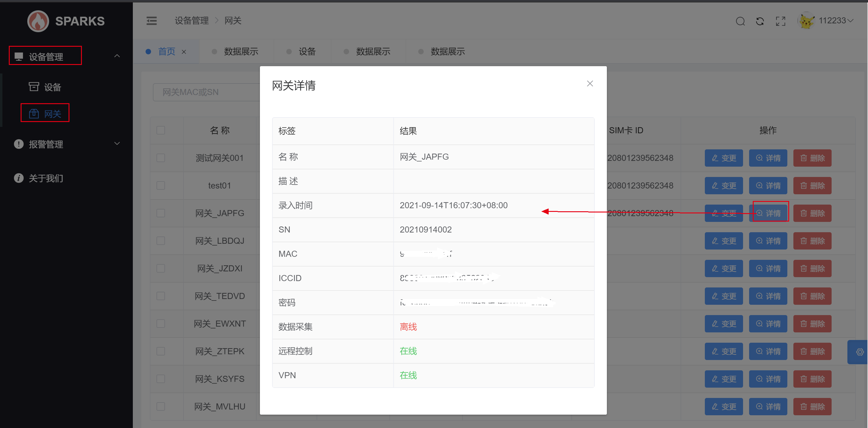Click 删除 button for 网关_MVLHU row

(x=812, y=406)
